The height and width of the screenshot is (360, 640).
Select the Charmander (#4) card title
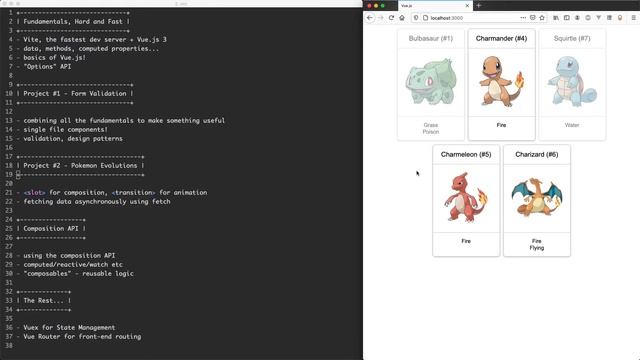[501, 38]
